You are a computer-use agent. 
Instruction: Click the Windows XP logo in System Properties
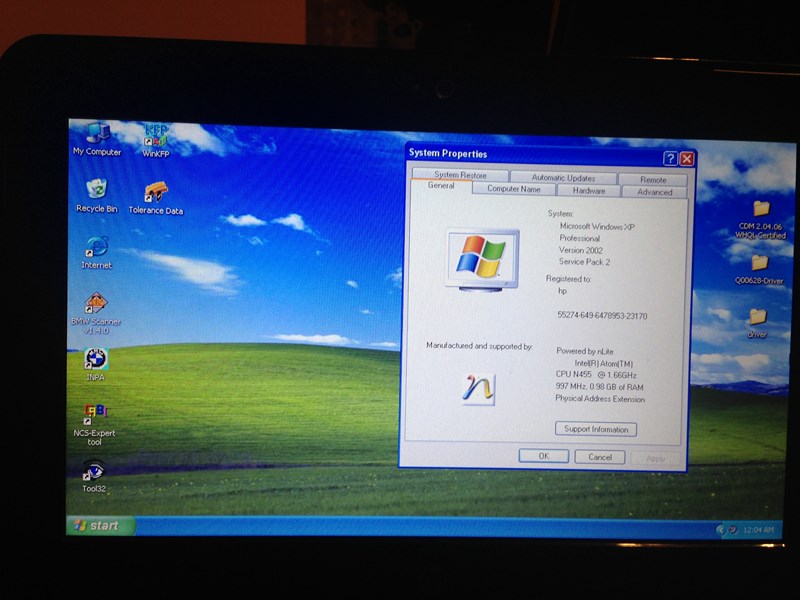pyautogui.click(x=482, y=260)
